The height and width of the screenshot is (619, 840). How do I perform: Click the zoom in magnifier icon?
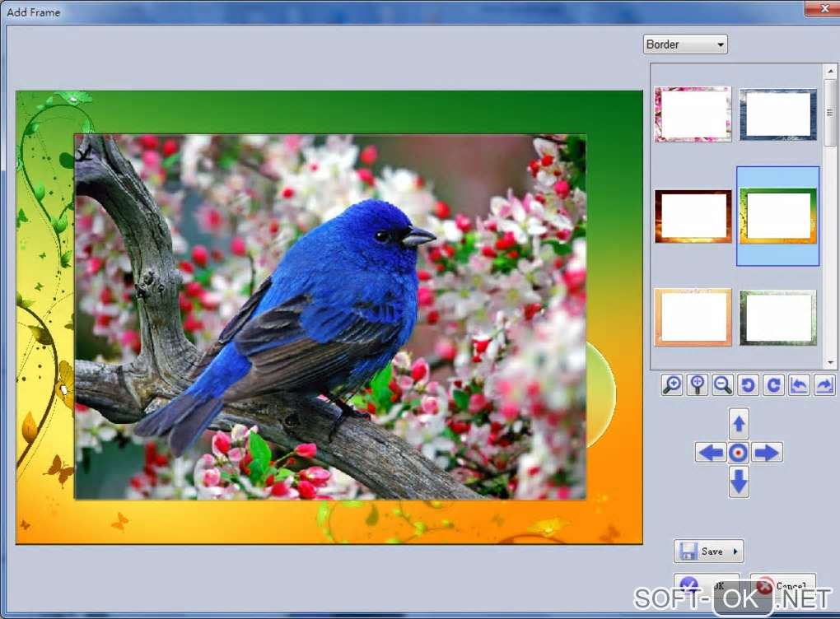[x=672, y=385]
